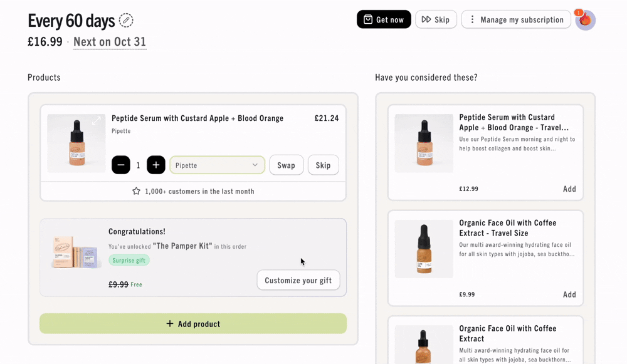Click Skip on the Peptide Serum product row
The width and height of the screenshot is (627, 364).
click(323, 165)
